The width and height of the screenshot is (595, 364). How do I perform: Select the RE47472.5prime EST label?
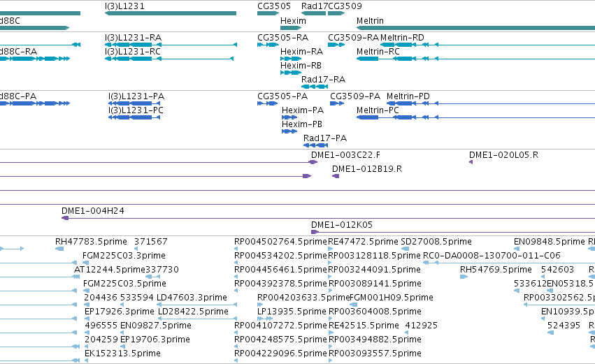[x=363, y=242]
